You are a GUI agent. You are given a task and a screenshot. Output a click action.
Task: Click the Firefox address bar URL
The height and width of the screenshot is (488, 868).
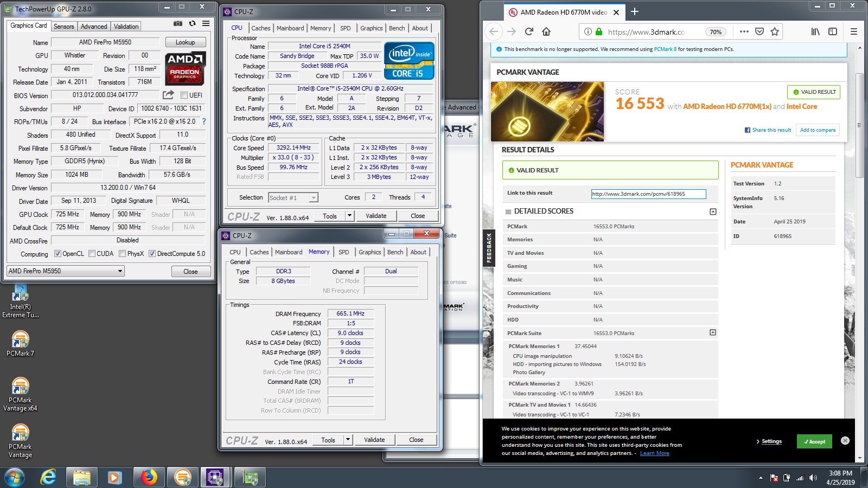pyautogui.click(x=646, y=32)
